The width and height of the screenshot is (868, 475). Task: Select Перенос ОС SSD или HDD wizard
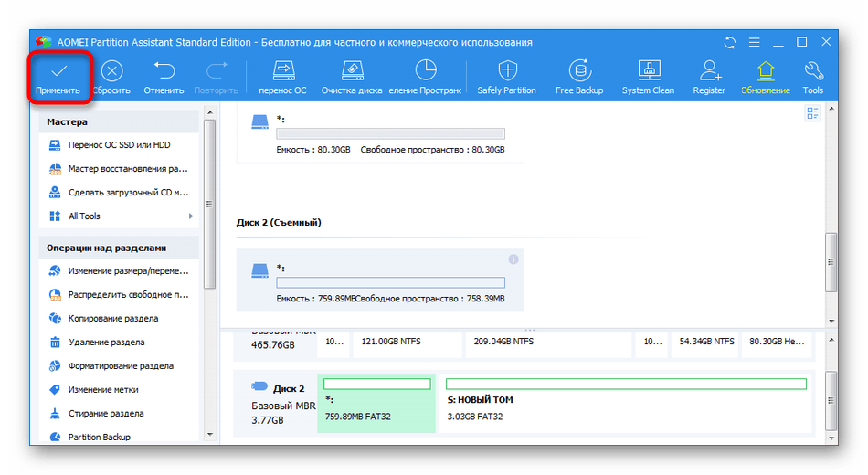click(119, 145)
